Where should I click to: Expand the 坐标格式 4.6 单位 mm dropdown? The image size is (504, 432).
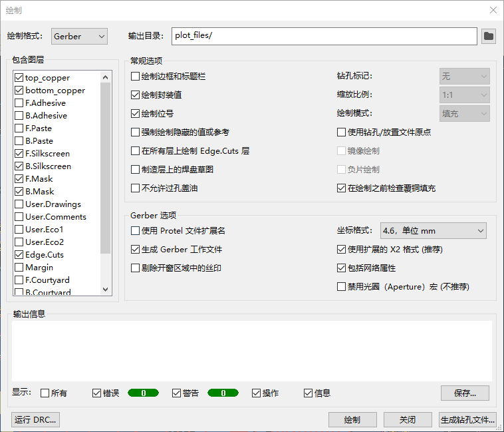coord(433,231)
